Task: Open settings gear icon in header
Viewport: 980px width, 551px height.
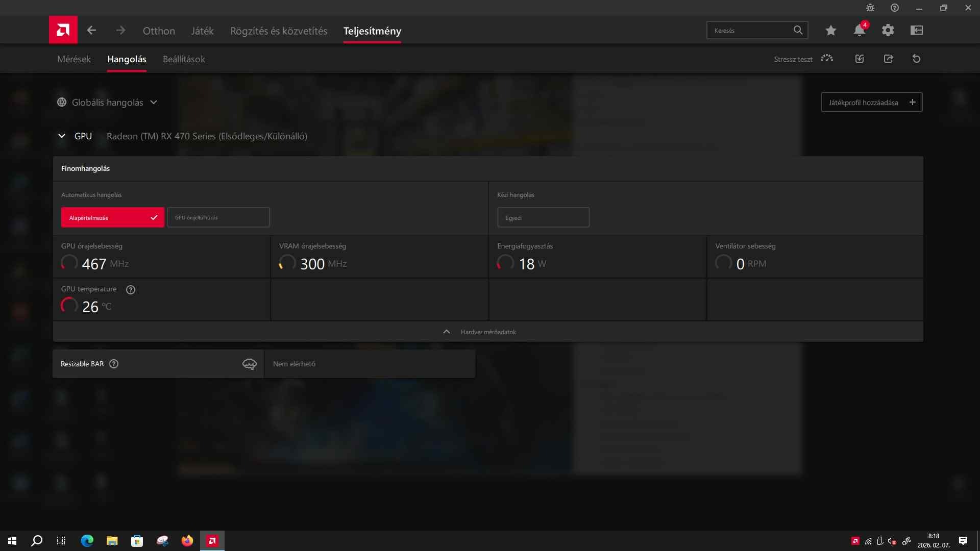Action: 888,31
